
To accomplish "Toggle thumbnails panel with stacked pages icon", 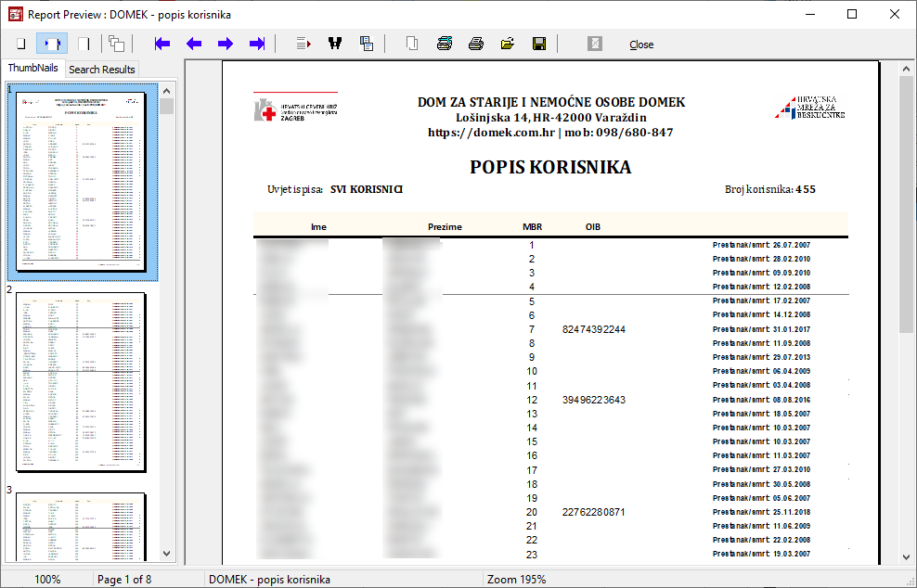I will click(x=116, y=44).
